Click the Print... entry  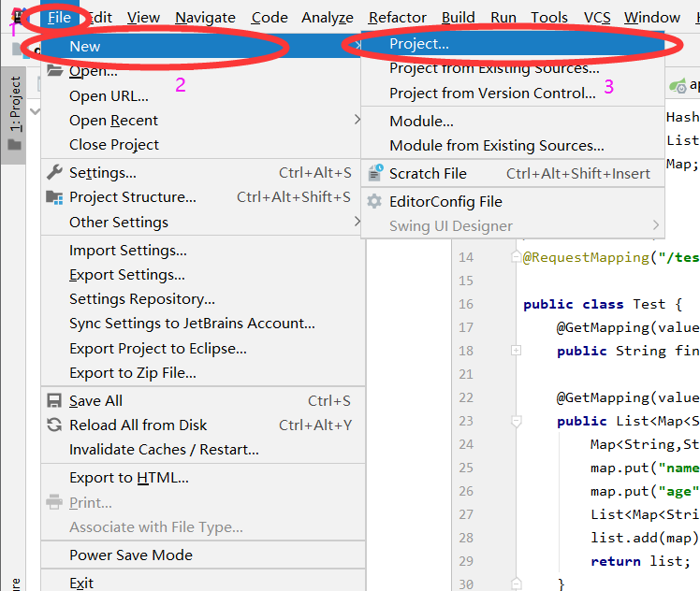tap(203, 503)
